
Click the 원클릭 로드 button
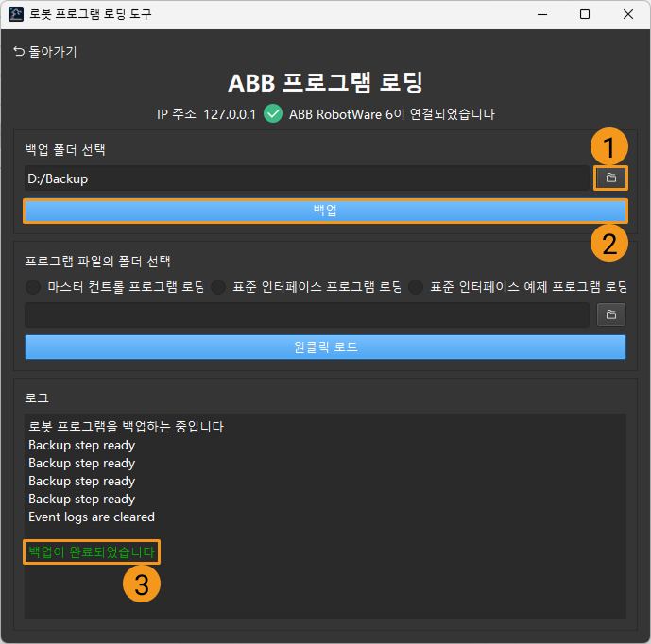[325, 347]
